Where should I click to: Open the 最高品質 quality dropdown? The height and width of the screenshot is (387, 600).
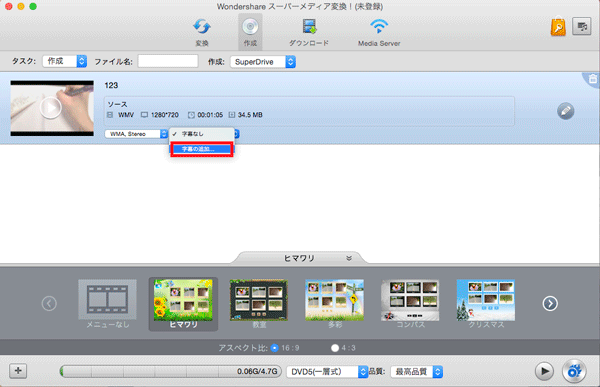coord(416,372)
